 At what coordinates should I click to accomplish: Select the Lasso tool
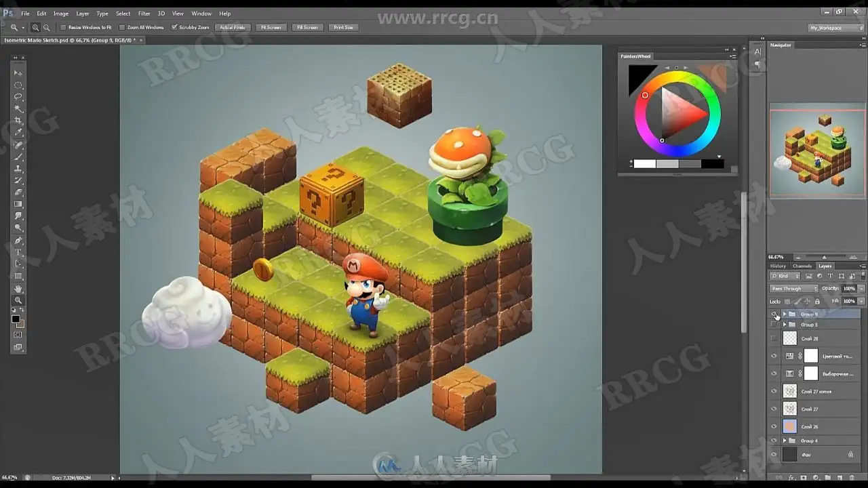coord(18,97)
